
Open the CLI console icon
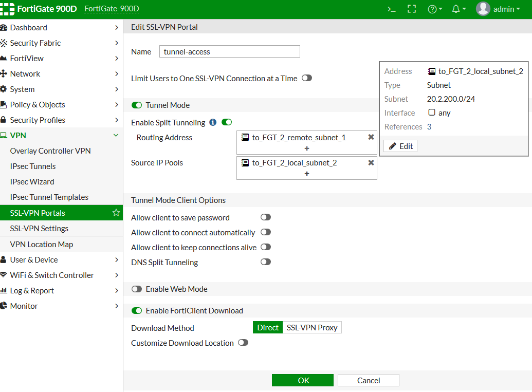coord(392,9)
